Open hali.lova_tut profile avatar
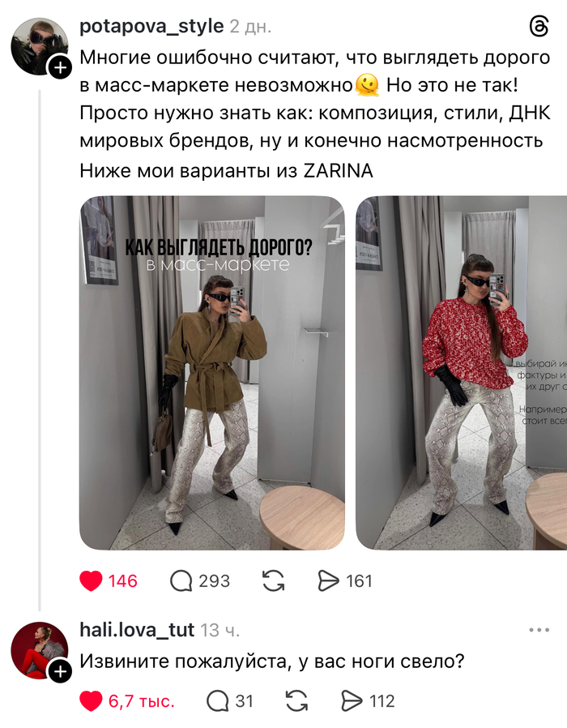This screenshot has height=728, width=567. pos(40,650)
